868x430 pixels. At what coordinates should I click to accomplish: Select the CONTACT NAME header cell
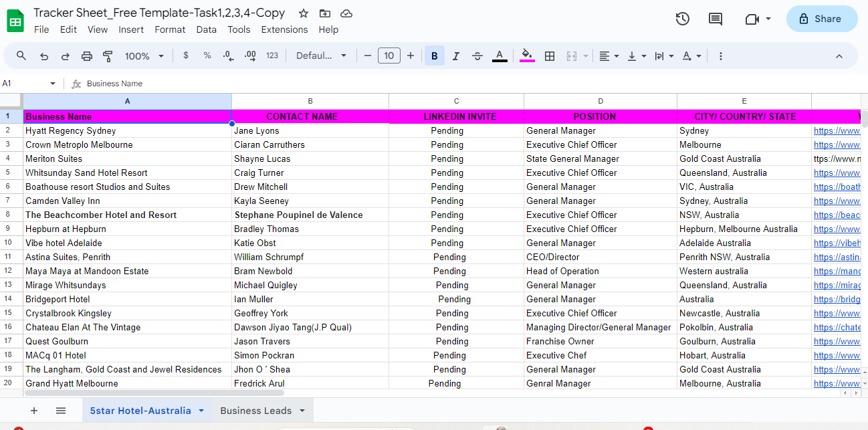coord(310,116)
